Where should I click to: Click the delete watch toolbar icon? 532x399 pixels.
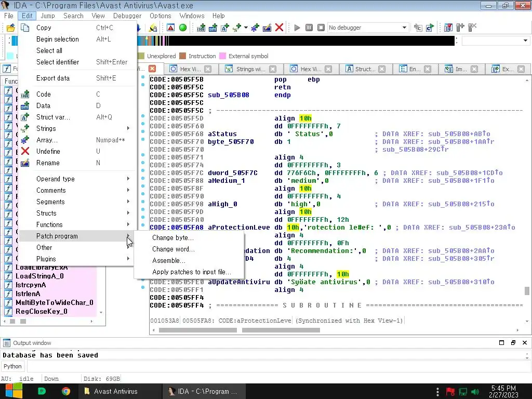click(x=472, y=28)
